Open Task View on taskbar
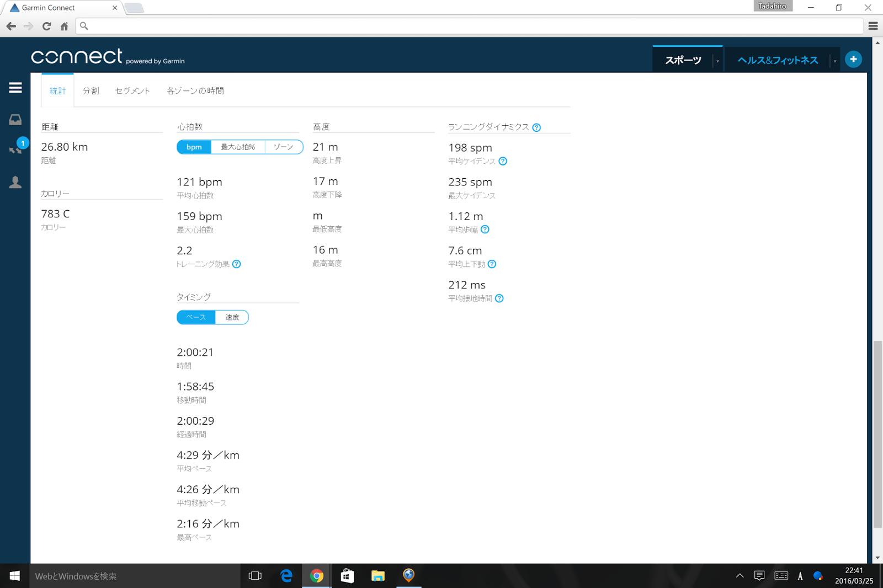Image resolution: width=883 pixels, height=588 pixels. (255, 576)
